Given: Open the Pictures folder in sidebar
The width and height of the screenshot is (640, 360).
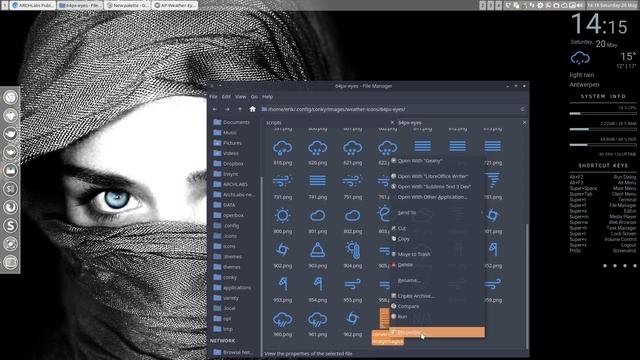Looking at the screenshot, I should tap(227, 143).
